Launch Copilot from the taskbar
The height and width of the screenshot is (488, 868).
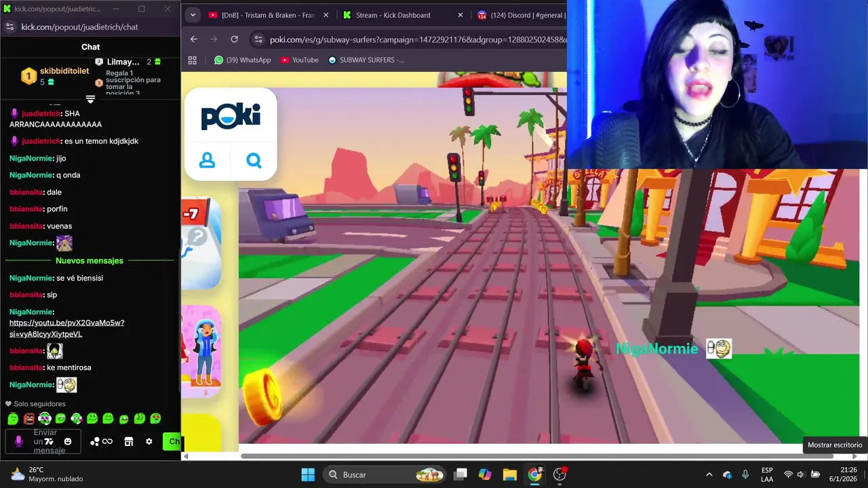485,474
